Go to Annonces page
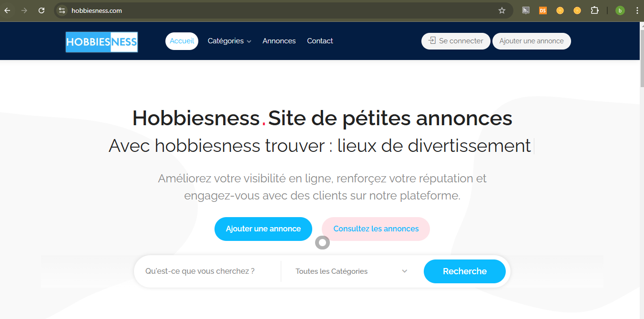The image size is (644, 319). [279, 41]
